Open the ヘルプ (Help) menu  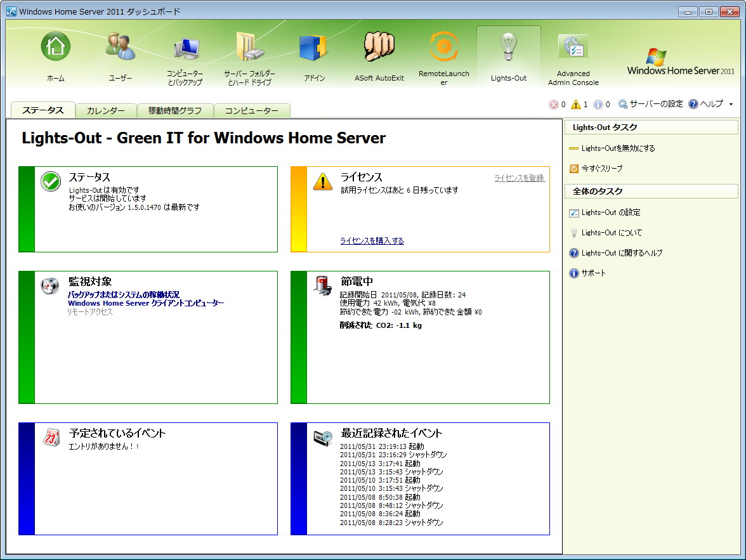pyautogui.click(x=705, y=104)
